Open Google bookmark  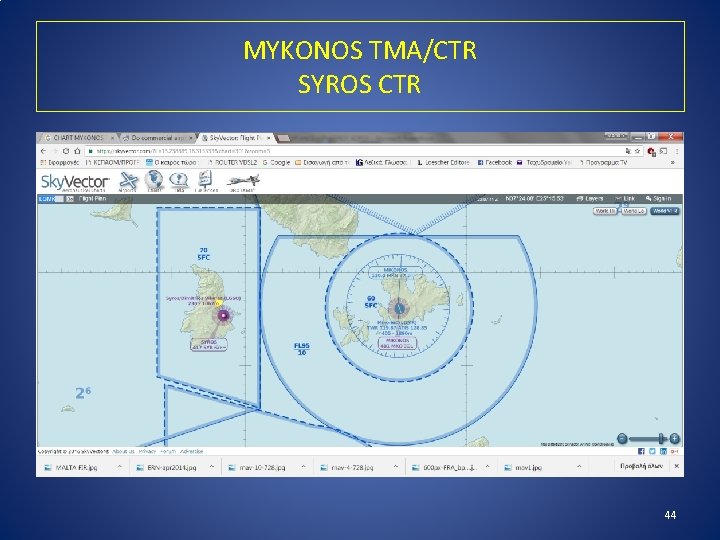pyautogui.click(x=276, y=163)
